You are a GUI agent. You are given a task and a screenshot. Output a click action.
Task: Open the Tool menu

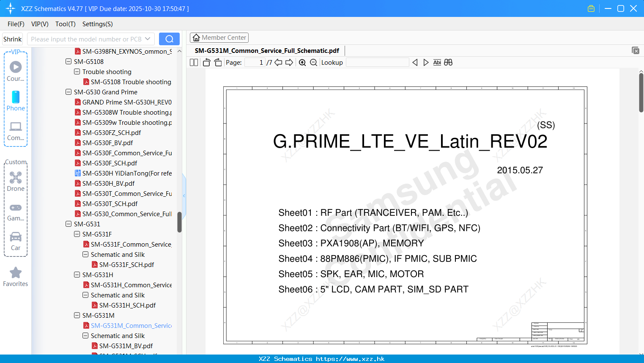click(66, 24)
